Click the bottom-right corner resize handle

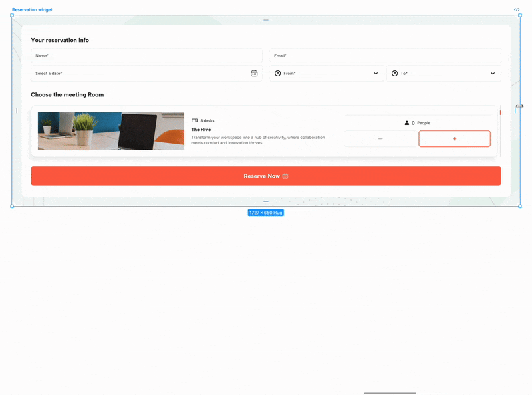(520, 206)
